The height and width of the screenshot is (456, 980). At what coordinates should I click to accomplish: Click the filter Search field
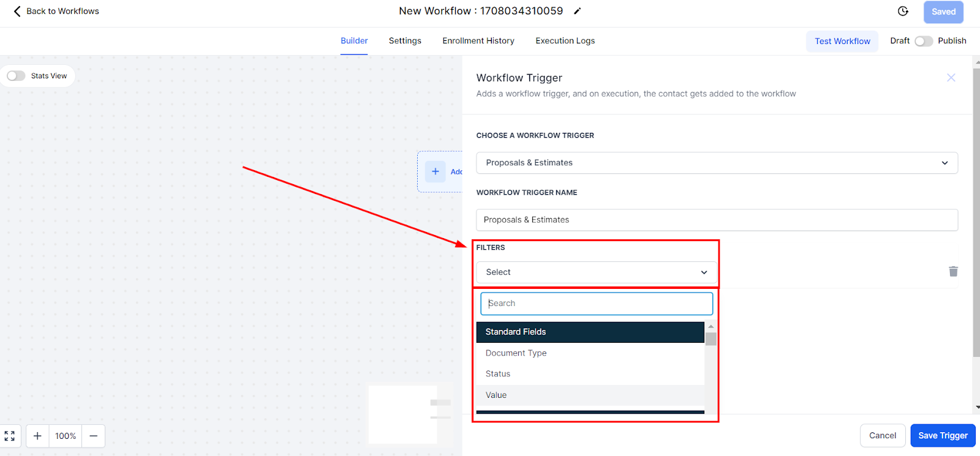(597, 304)
